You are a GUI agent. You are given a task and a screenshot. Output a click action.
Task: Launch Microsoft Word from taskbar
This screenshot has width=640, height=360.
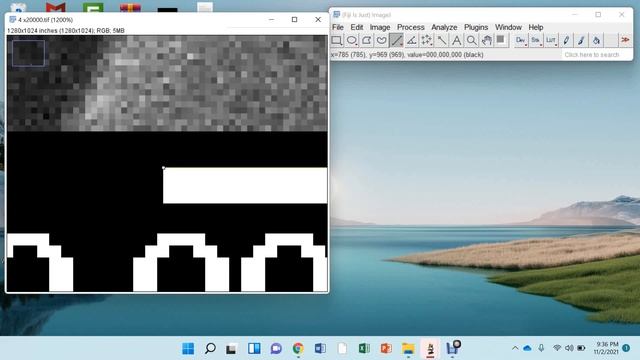coord(320,349)
